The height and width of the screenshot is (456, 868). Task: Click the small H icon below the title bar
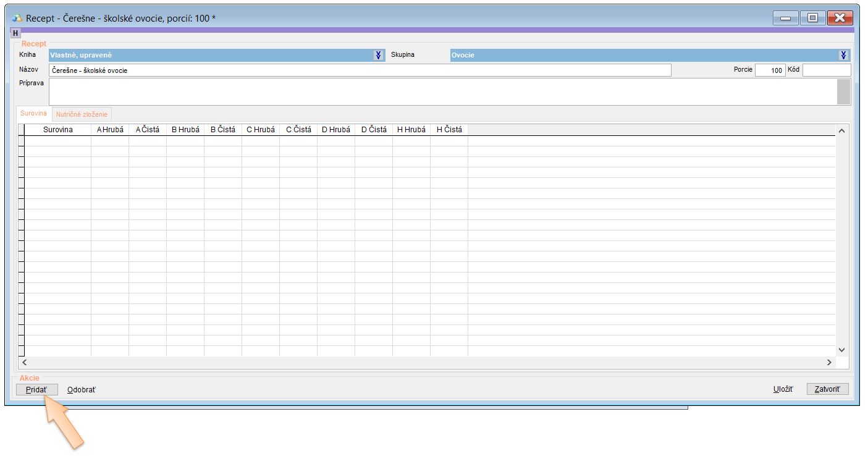click(15, 33)
